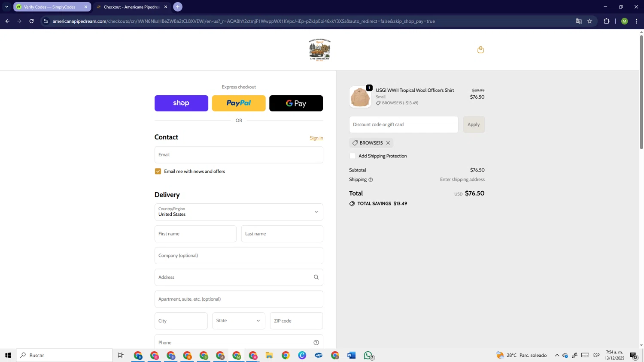Click the address search magnifier icon
Viewport: 644px width, 362px height.
(x=316, y=277)
